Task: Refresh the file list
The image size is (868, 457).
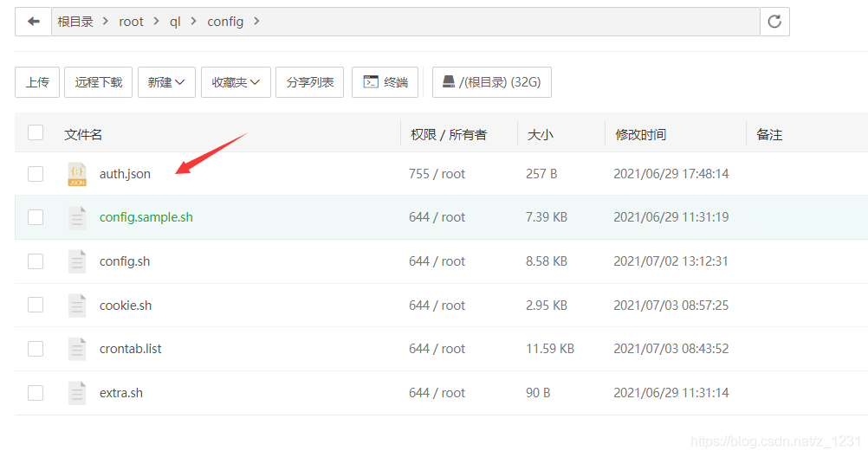Action: click(774, 22)
